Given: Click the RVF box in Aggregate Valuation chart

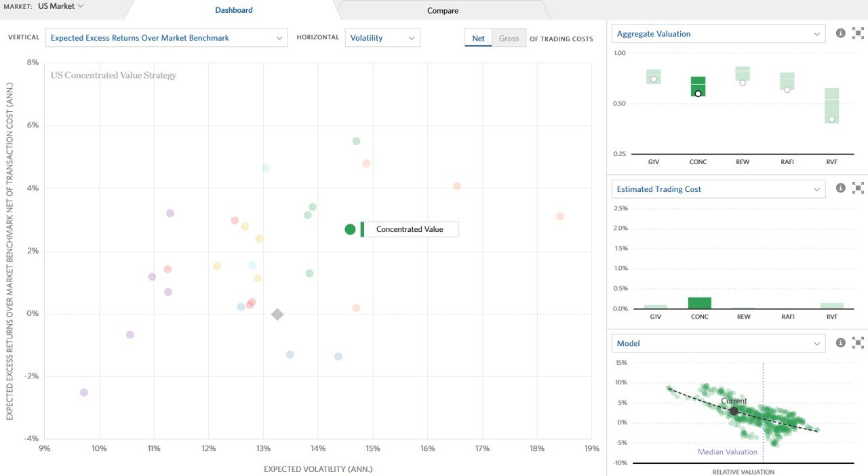Looking at the screenshot, I should point(831,106).
